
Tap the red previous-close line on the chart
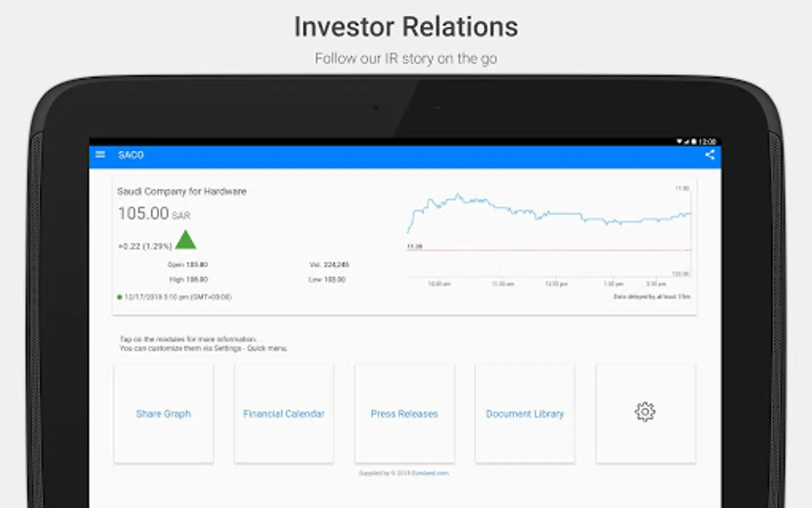pos(549,249)
